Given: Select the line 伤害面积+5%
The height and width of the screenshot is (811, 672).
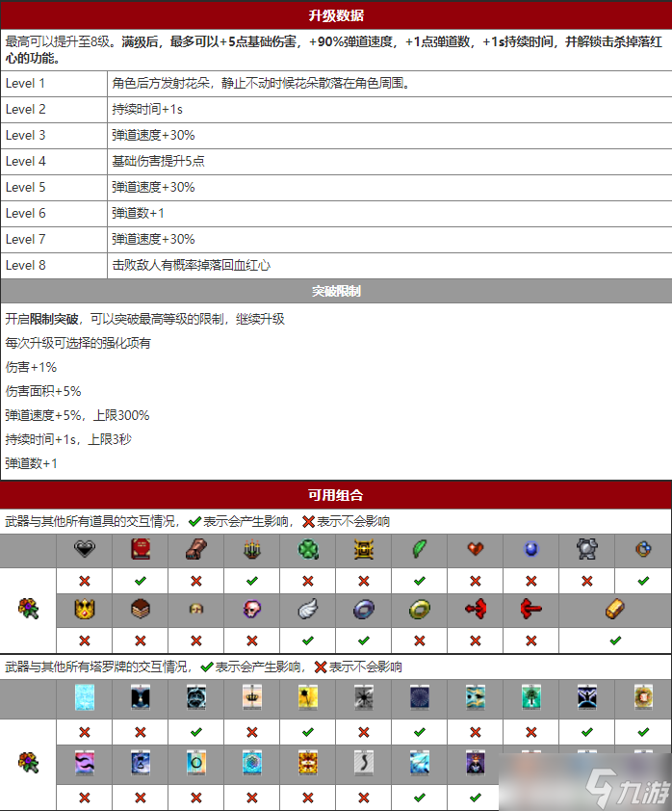Looking at the screenshot, I should (x=43, y=391).
